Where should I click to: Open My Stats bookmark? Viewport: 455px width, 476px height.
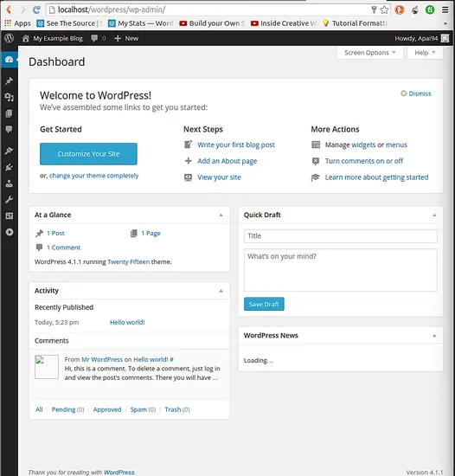point(141,23)
